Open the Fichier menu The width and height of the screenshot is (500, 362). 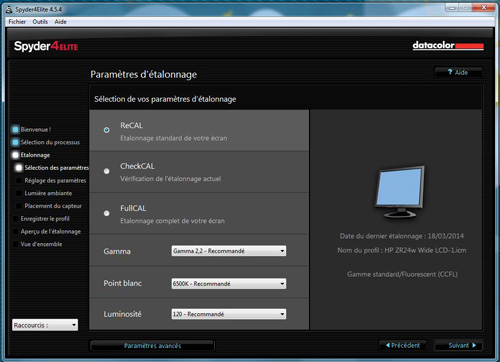point(17,22)
